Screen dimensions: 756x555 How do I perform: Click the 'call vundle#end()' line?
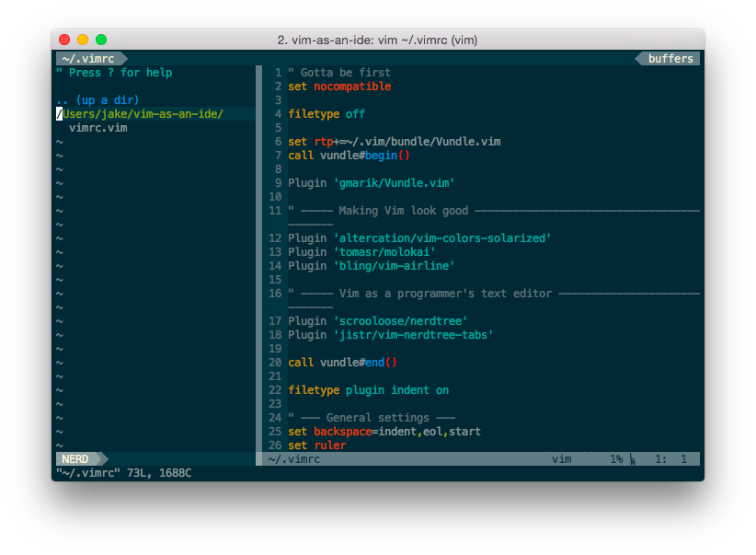pyautogui.click(x=342, y=363)
